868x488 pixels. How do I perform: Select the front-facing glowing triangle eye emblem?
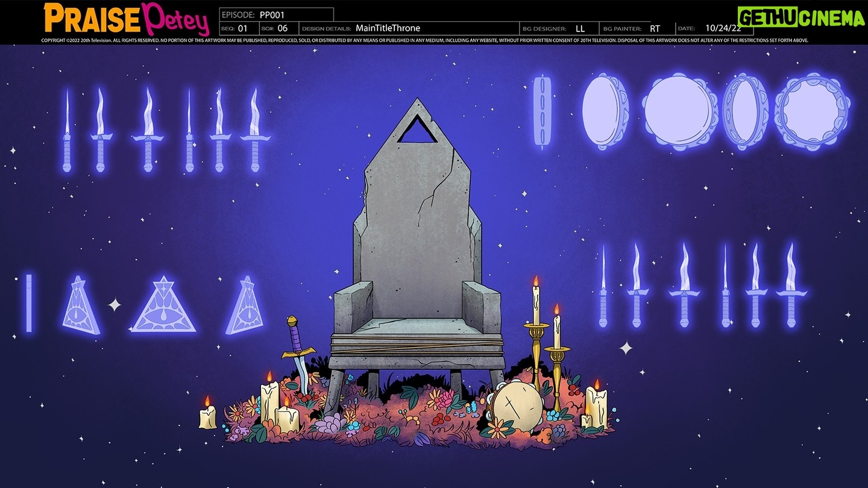tap(163, 305)
